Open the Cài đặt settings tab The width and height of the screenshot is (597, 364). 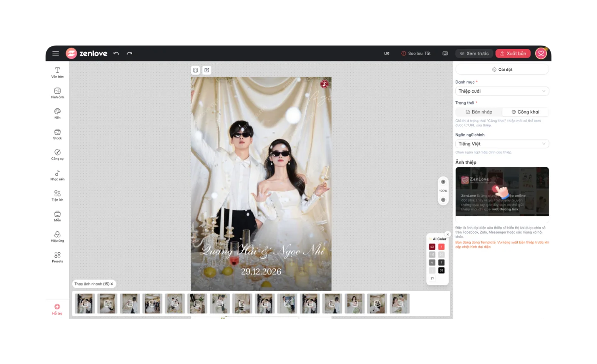[502, 70]
